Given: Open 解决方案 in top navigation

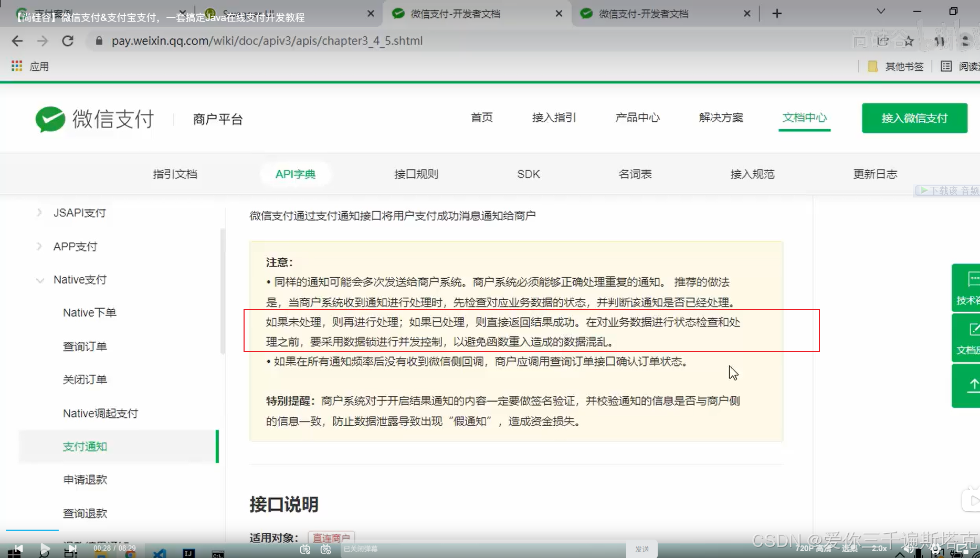Looking at the screenshot, I should [721, 118].
